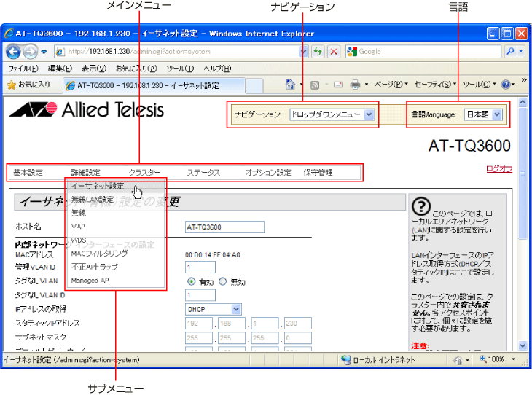Screen dimensions: 532x395
Task: Open the ヘルプ(H) menu
Action: tap(217, 69)
